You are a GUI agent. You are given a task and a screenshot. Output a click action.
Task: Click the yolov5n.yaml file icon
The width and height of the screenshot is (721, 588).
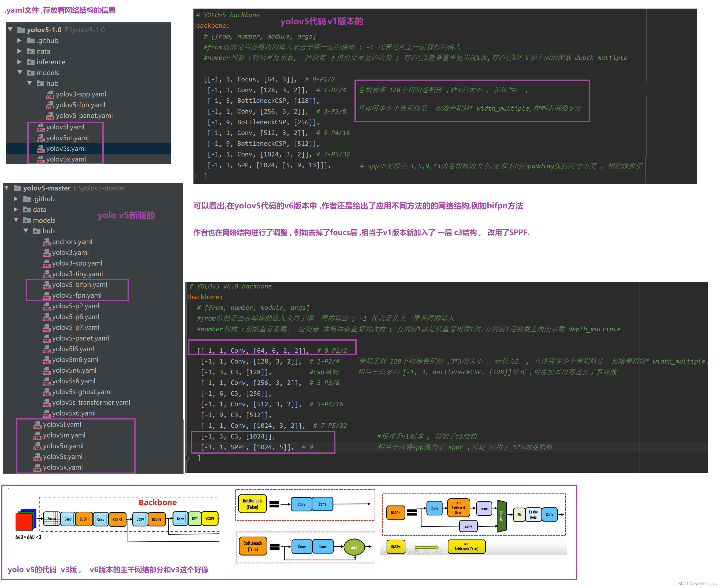(37, 446)
